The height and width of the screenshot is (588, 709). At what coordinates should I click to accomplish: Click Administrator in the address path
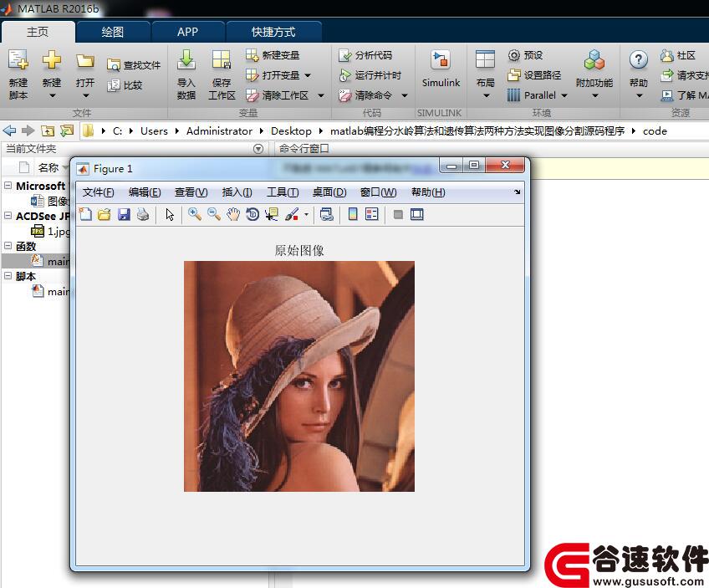pyautogui.click(x=219, y=131)
